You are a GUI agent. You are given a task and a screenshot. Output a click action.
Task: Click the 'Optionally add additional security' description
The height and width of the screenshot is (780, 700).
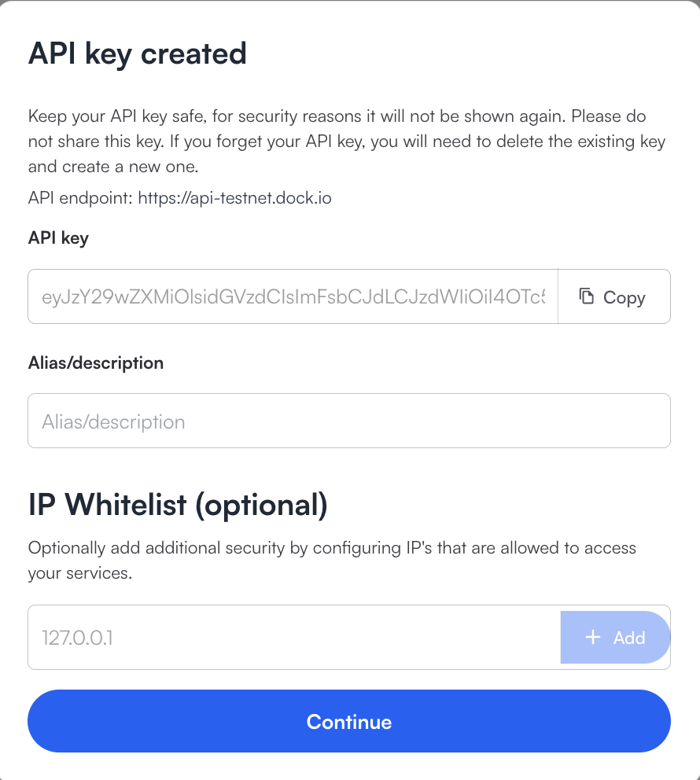point(332,560)
